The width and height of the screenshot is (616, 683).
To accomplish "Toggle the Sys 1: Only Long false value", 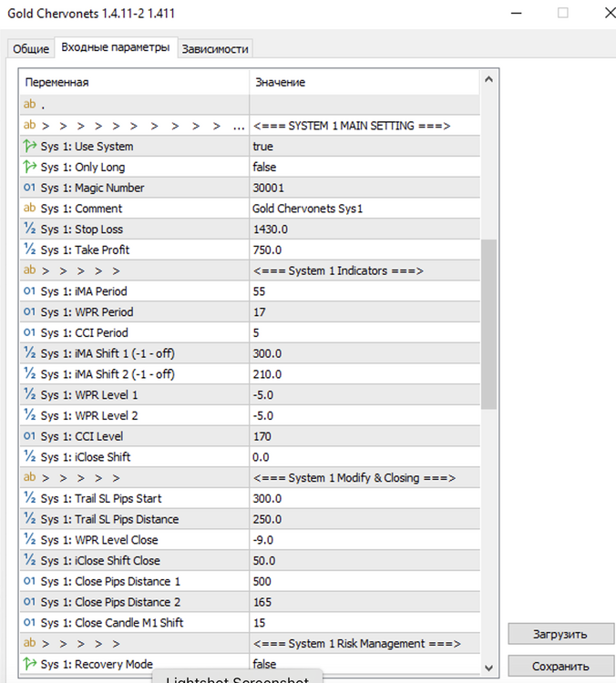I will (364, 167).
